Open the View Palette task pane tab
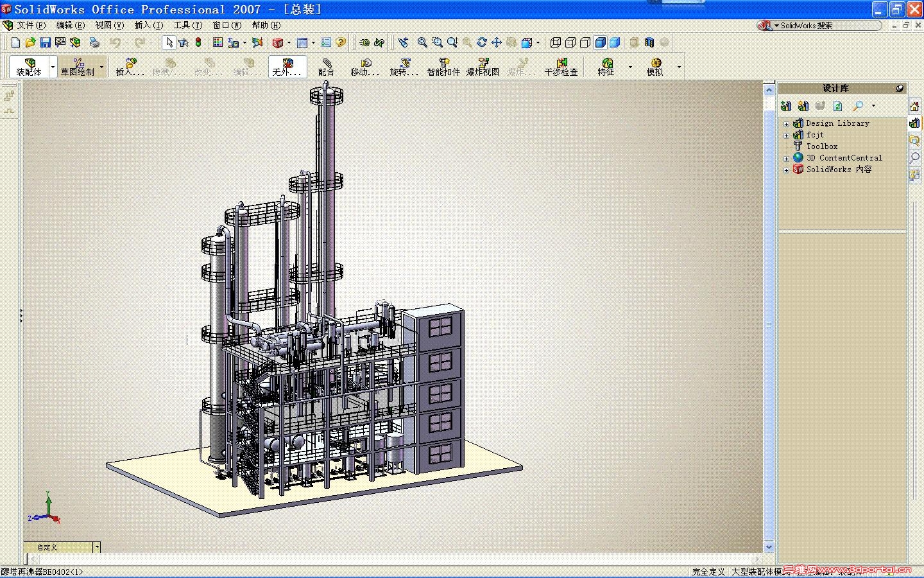Viewport: 924px width, 578px height. 915,175
